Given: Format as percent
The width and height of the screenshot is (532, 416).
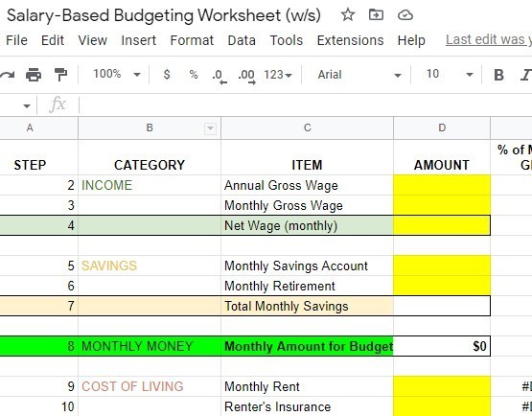Looking at the screenshot, I should pyautogui.click(x=194, y=75).
